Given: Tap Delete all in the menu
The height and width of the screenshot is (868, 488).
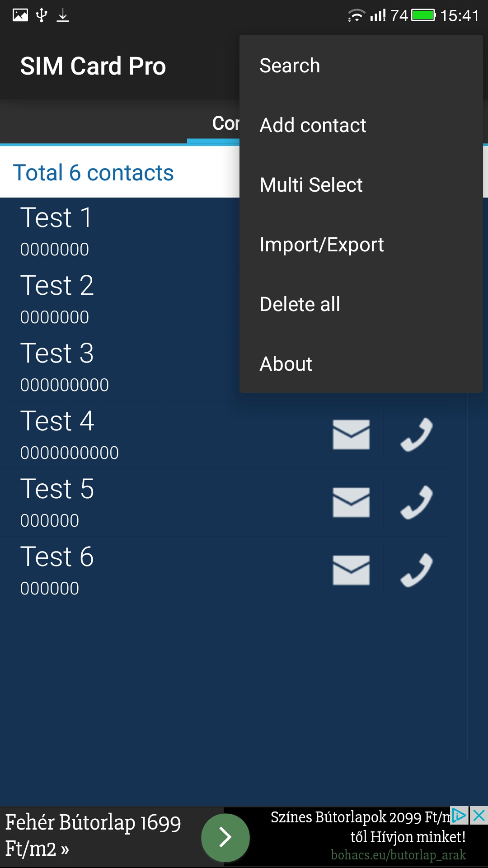Looking at the screenshot, I should pos(300,304).
